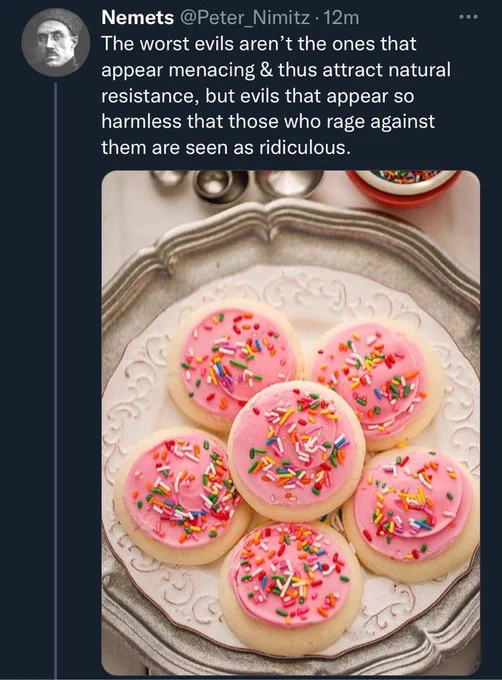Screen dimensions: 502x680
Task: Click the top-right pink frosted cookie
Action: [375, 382]
